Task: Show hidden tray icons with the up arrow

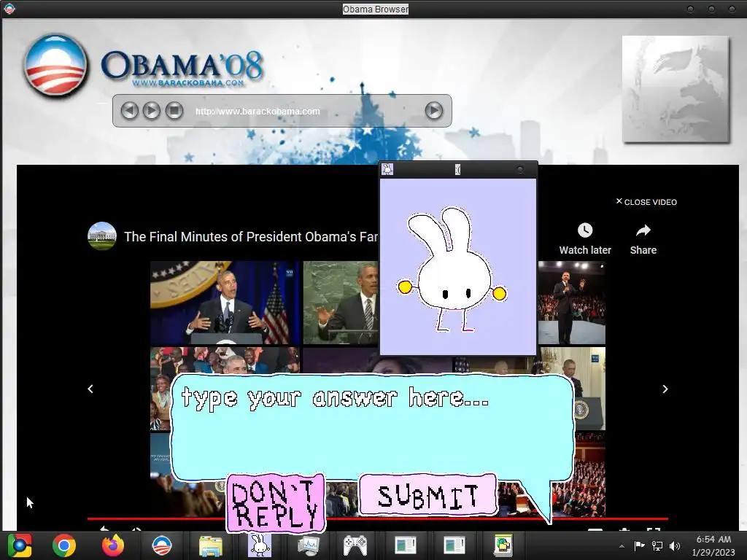Action: click(x=622, y=546)
